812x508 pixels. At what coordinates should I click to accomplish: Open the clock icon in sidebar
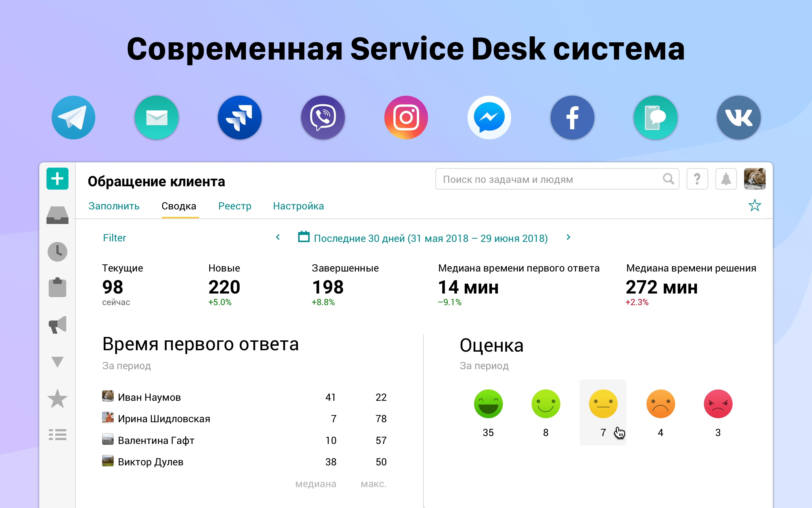click(58, 252)
